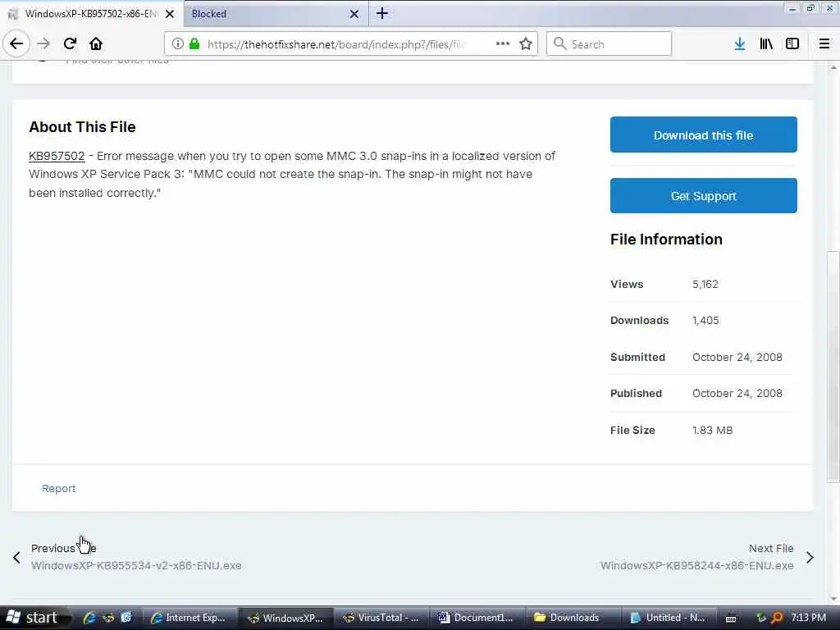Click the downloads count 1,405
Viewport: 840px width, 630px height.
(x=705, y=321)
